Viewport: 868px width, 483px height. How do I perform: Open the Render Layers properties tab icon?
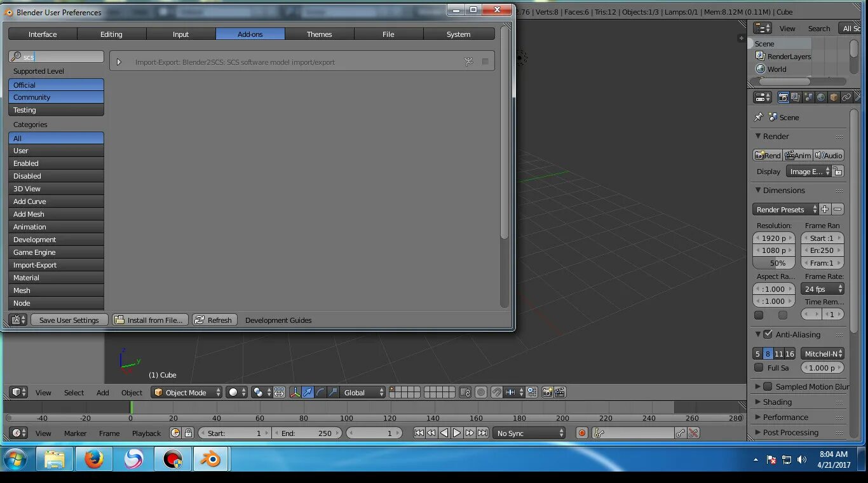[796, 97]
